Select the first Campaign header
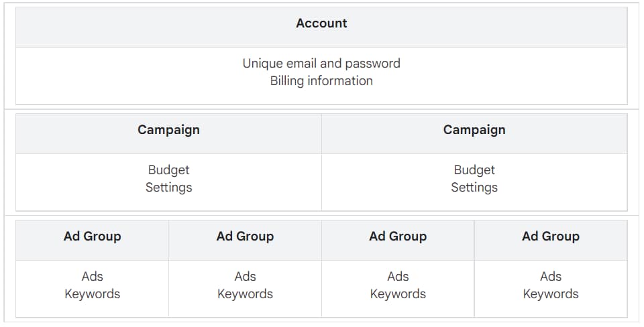Image resolution: width=644 pixels, height=327 pixels. 168,133
